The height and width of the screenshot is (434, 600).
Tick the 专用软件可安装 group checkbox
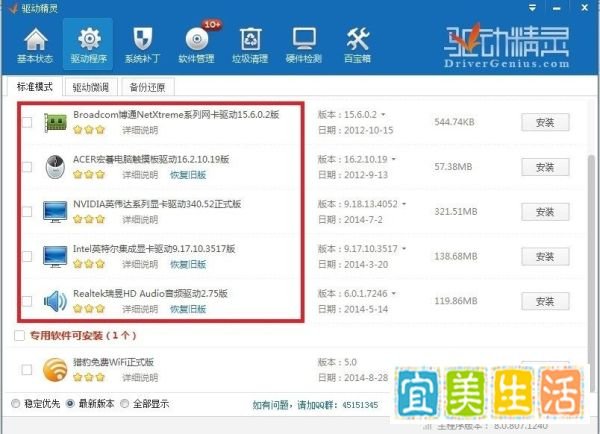tap(19, 336)
